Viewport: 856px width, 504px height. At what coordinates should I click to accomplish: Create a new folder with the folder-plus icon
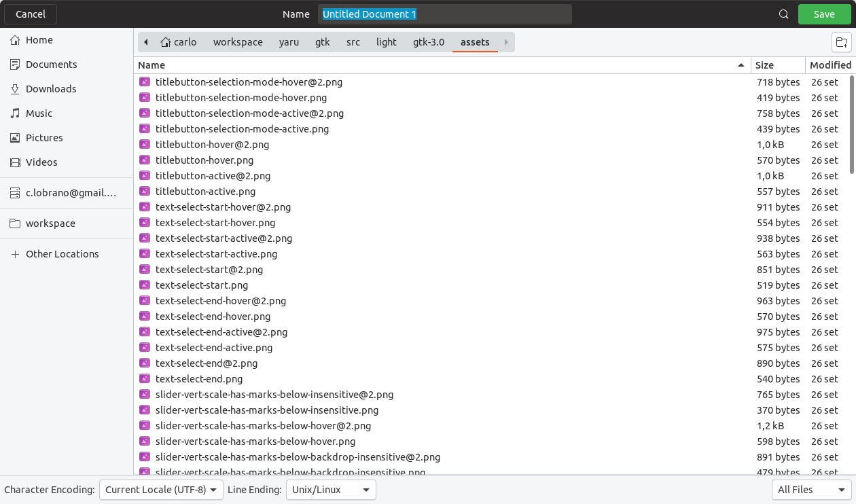pyautogui.click(x=842, y=42)
